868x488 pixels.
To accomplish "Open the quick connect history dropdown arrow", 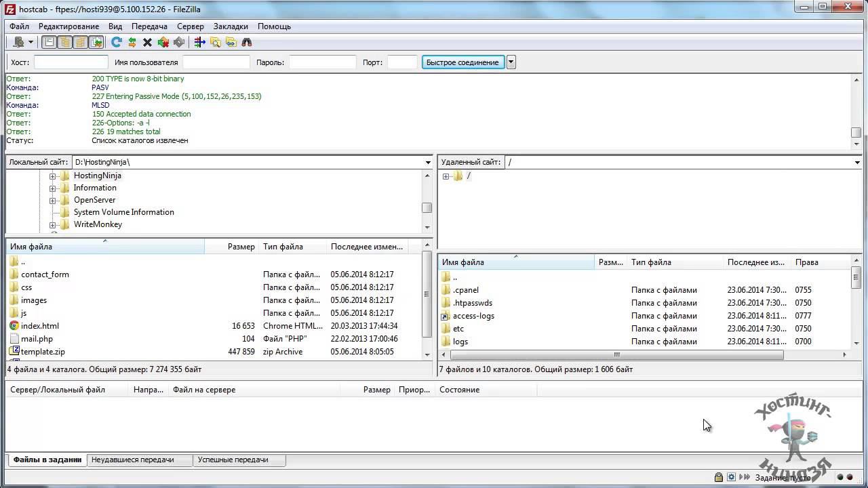I will tap(511, 62).
